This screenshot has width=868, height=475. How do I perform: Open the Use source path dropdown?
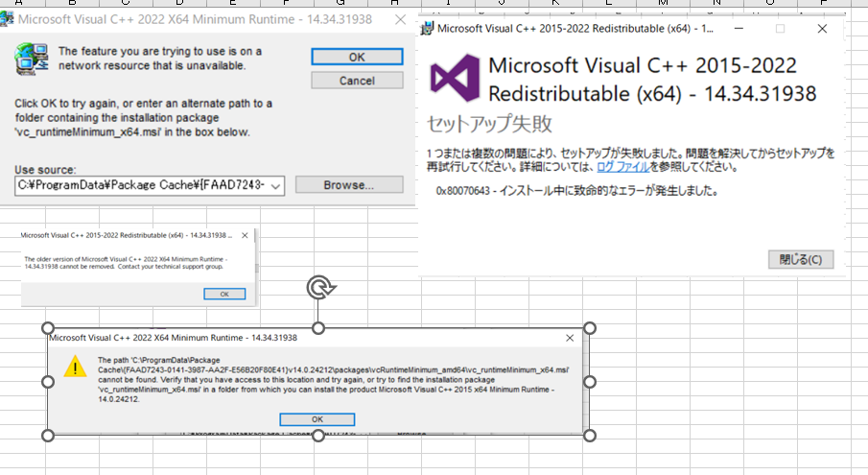(x=275, y=186)
